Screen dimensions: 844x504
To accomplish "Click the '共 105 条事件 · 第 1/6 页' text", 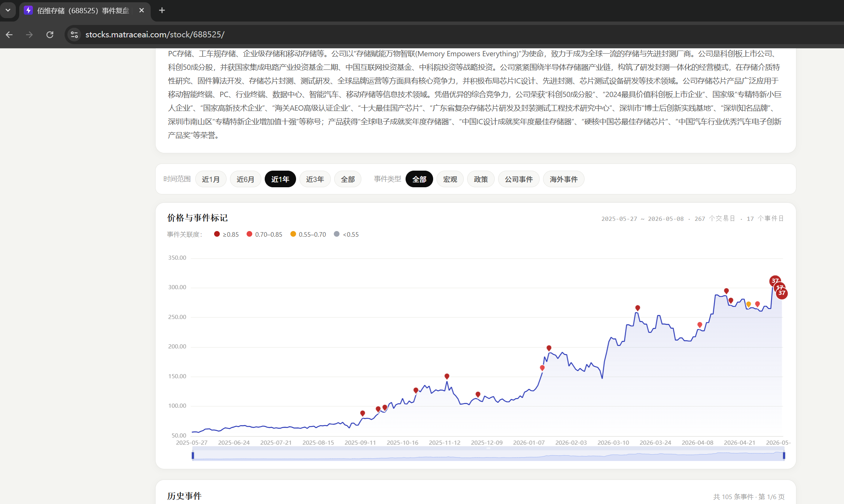I will coord(748,496).
